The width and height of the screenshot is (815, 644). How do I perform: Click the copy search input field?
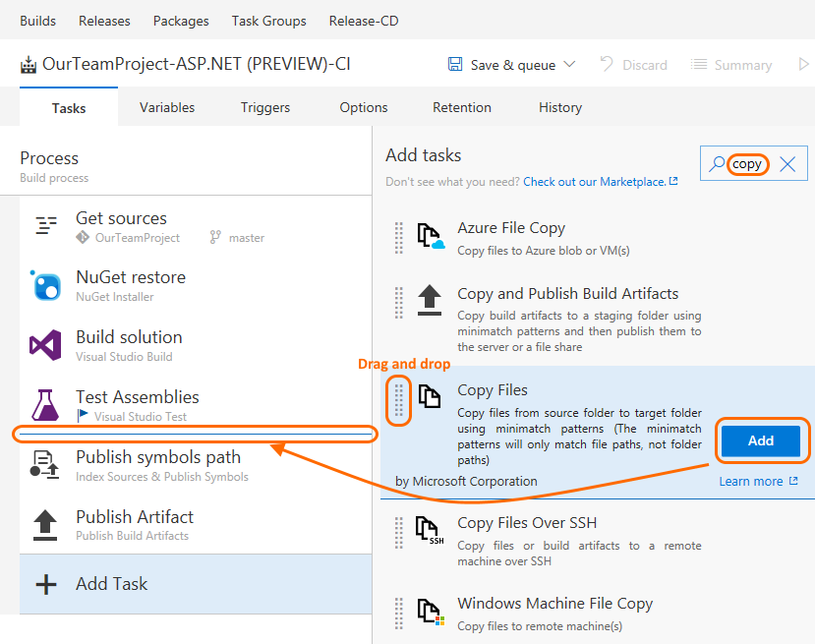pyautogui.click(x=747, y=164)
